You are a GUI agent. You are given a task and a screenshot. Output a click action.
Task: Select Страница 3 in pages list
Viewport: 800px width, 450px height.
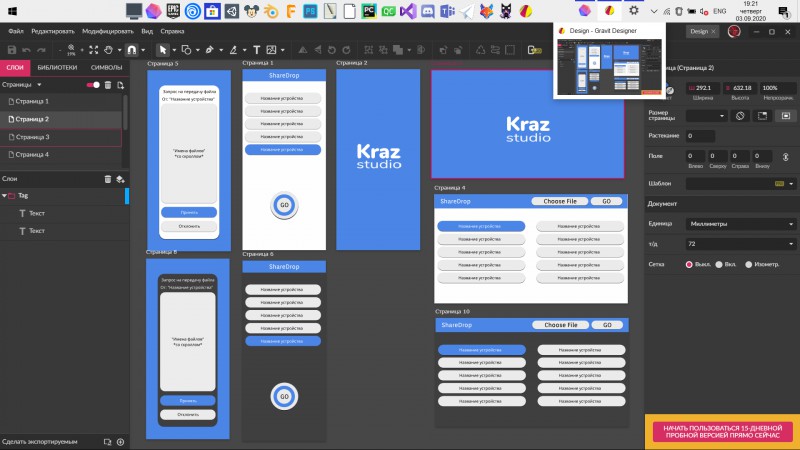tap(61, 137)
